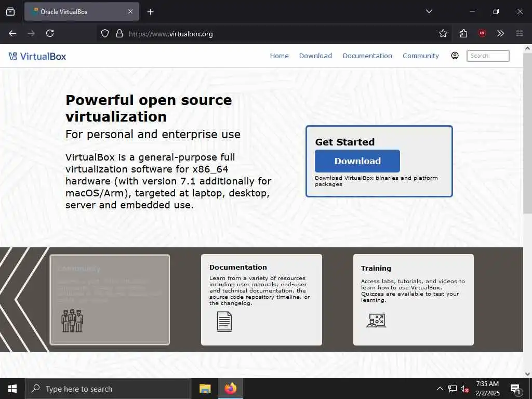The width and height of the screenshot is (532, 399).
Task: Click the blue Download button
Action: coord(357,161)
